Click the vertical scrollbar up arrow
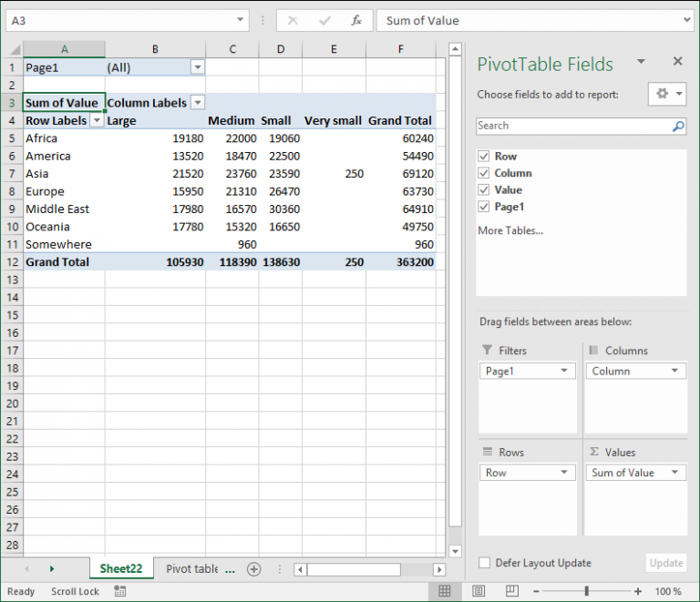 tap(455, 48)
